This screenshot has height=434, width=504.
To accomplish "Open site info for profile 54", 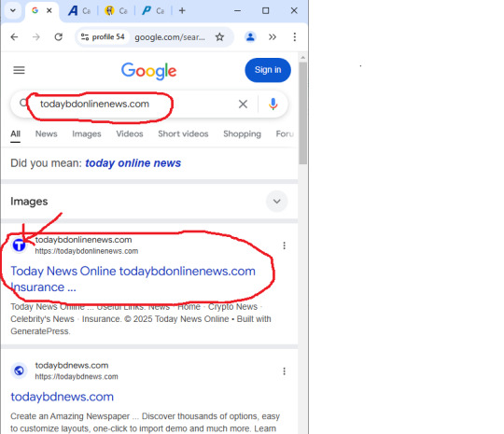I will pyautogui.click(x=103, y=37).
